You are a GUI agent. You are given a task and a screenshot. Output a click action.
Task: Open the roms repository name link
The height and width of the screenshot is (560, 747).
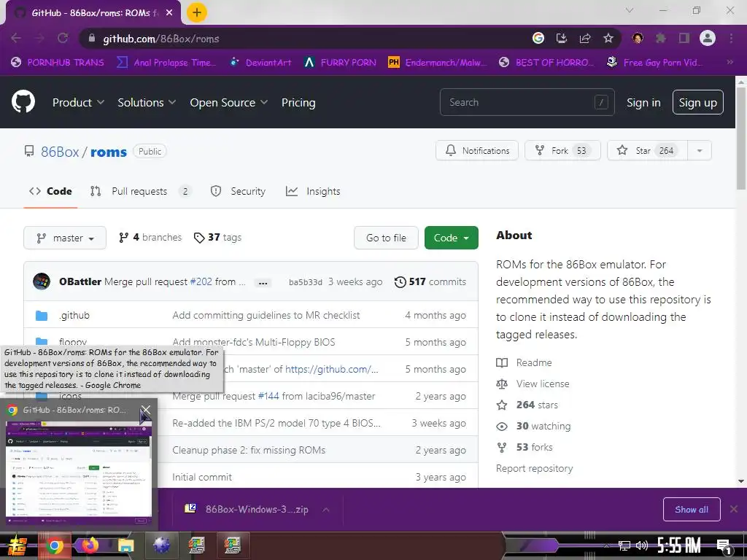tap(109, 152)
